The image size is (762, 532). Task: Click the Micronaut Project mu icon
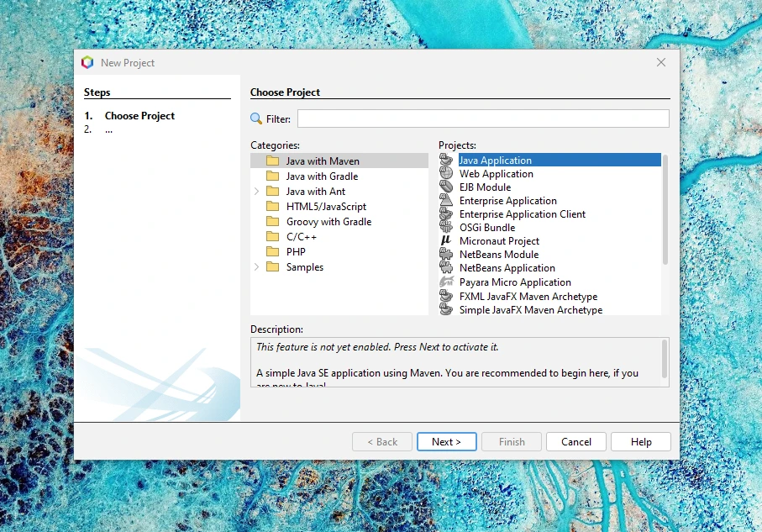click(446, 240)
